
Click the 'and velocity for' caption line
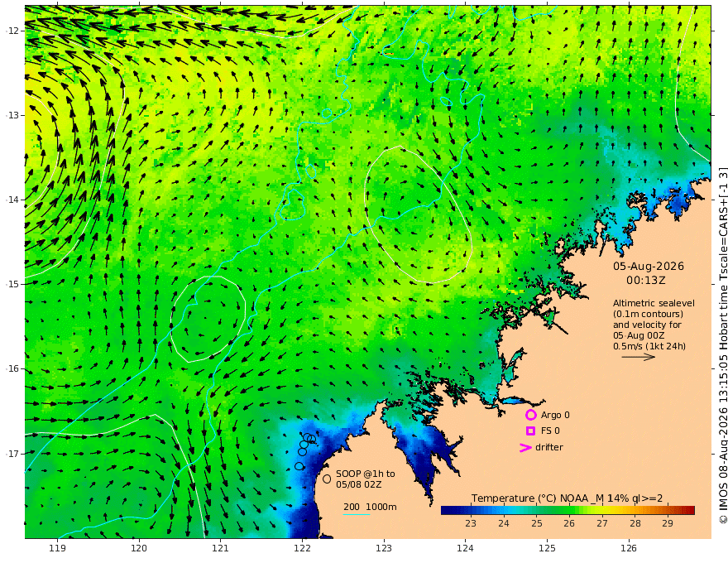click(647, 325)
